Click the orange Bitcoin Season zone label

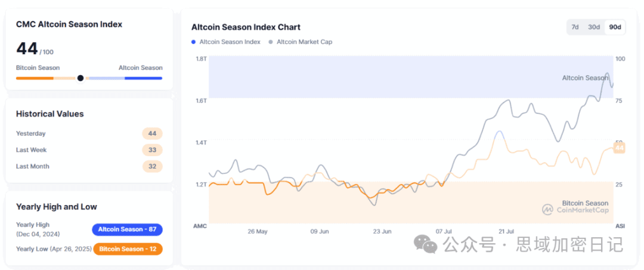click(x=585, y=203)
